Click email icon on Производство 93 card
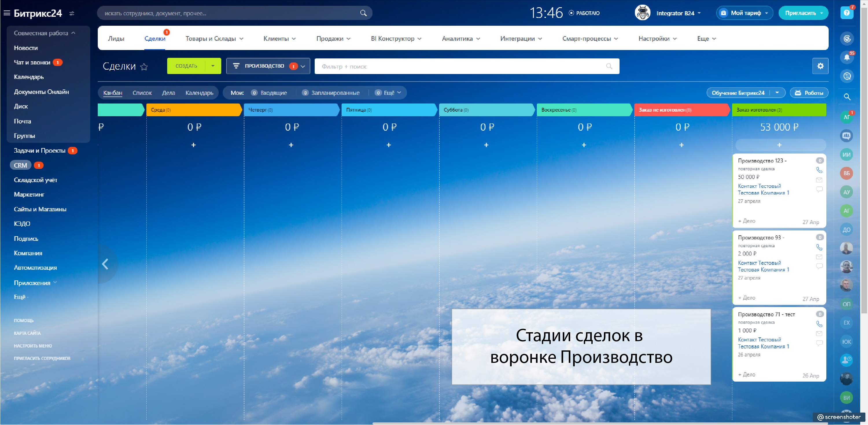 (x=819, y=257)
